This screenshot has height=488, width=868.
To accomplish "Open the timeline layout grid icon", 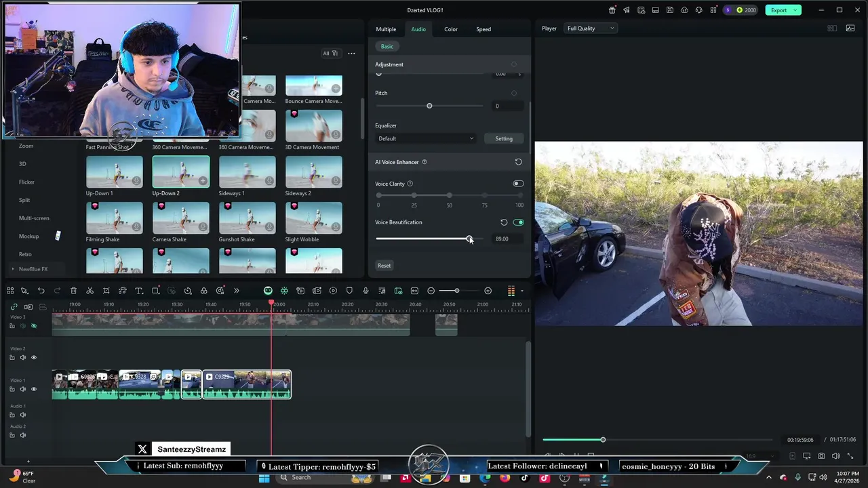I will [x=10, y=291].
